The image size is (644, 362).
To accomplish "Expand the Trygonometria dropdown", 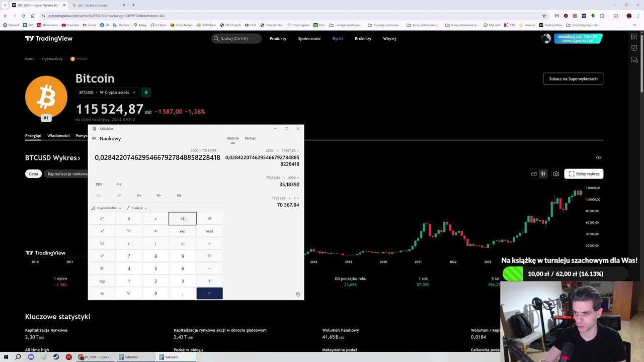I will pyautogui.click(x=106, y=208).
